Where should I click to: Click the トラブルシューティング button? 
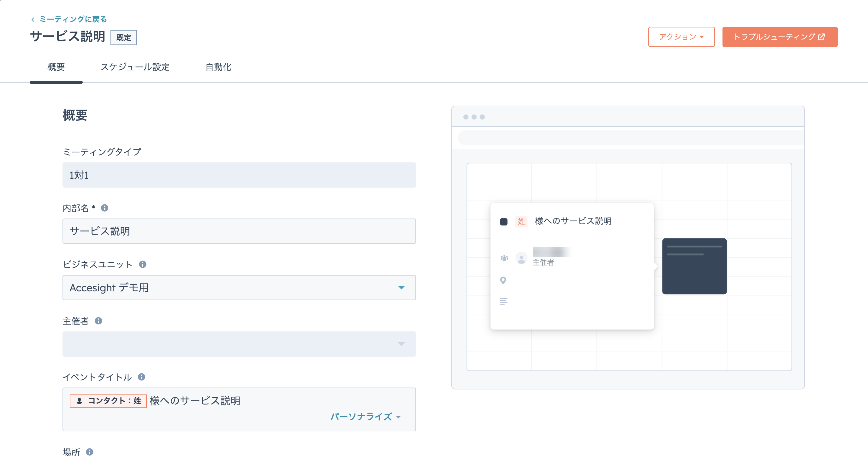pyautogui.click(x=779, y=37)
